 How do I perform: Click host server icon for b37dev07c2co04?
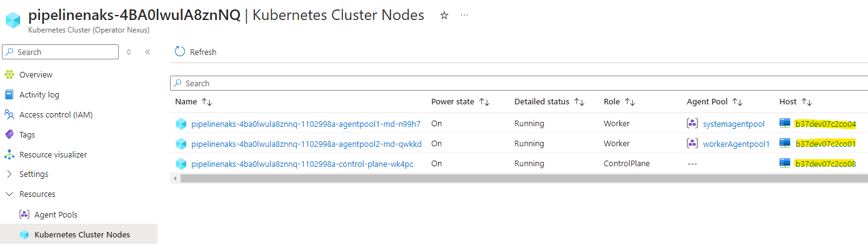point(785,123)
